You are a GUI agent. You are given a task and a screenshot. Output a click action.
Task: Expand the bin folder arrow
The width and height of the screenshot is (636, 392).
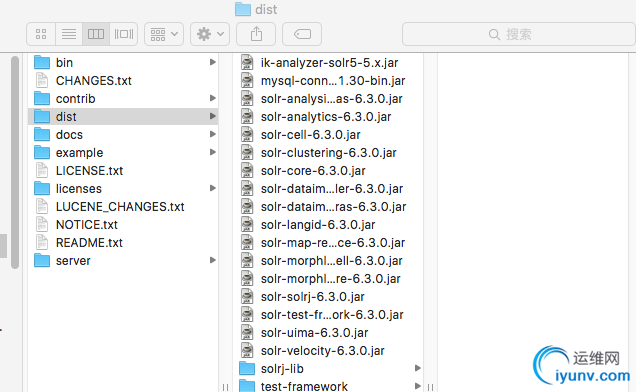(x=212, y=62)
